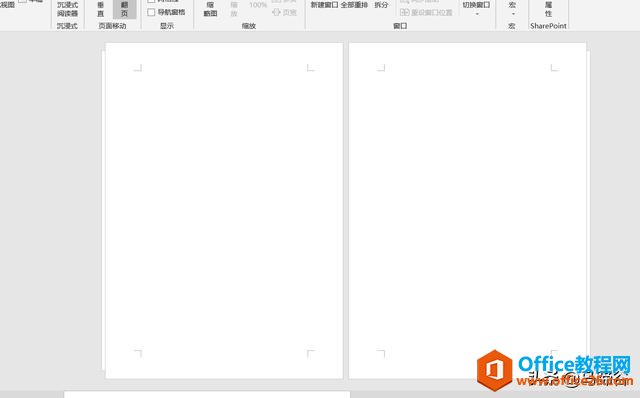Click 重设窗口位置 reset window position
The image size is (640, 398).
coord(427,13)
